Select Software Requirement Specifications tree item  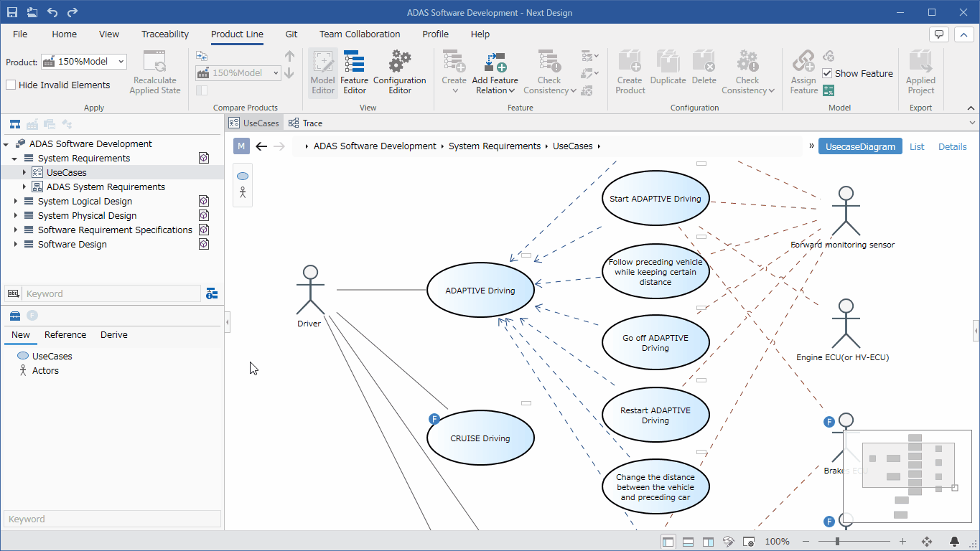click(115, 230)
